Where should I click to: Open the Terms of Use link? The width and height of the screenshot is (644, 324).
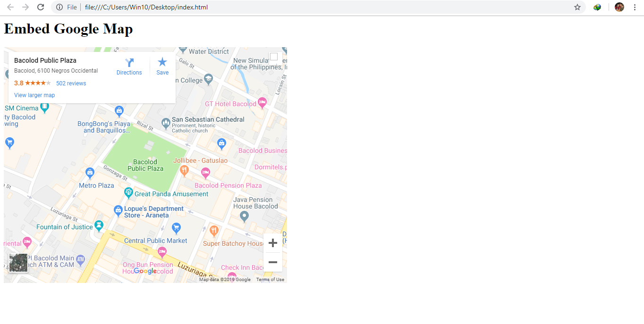click(x=270, y=280)
